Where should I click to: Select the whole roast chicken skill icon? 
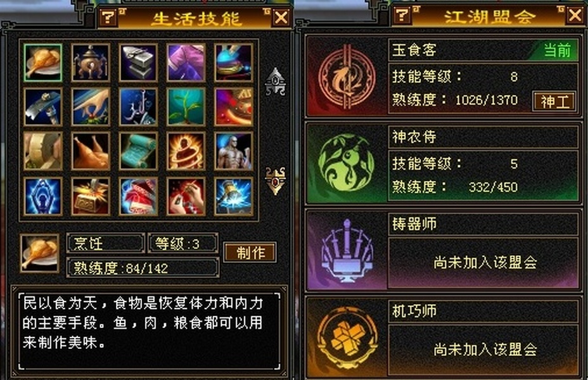click(x=91, y=151)
